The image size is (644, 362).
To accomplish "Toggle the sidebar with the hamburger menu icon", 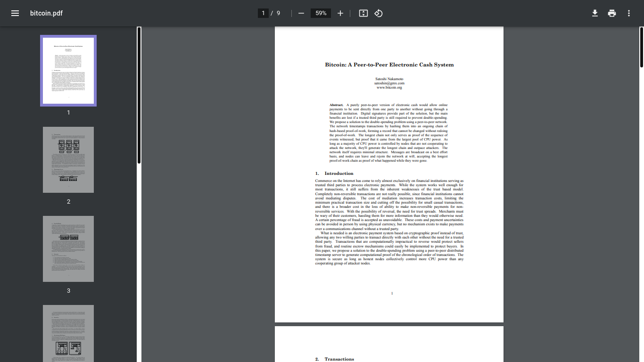I will [x=15, y=13].
